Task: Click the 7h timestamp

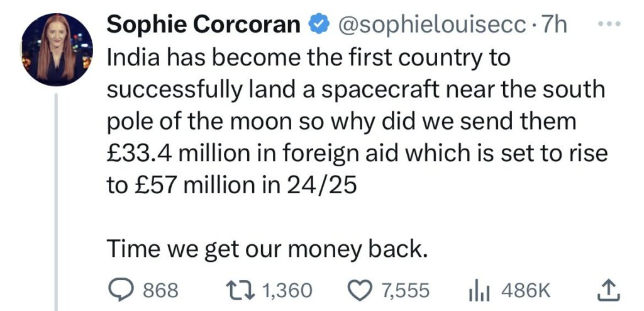Action: (554, 25)
